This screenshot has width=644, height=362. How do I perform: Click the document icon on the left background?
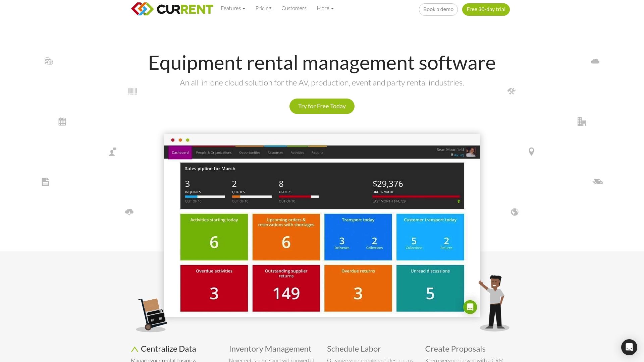pos(45,182)
